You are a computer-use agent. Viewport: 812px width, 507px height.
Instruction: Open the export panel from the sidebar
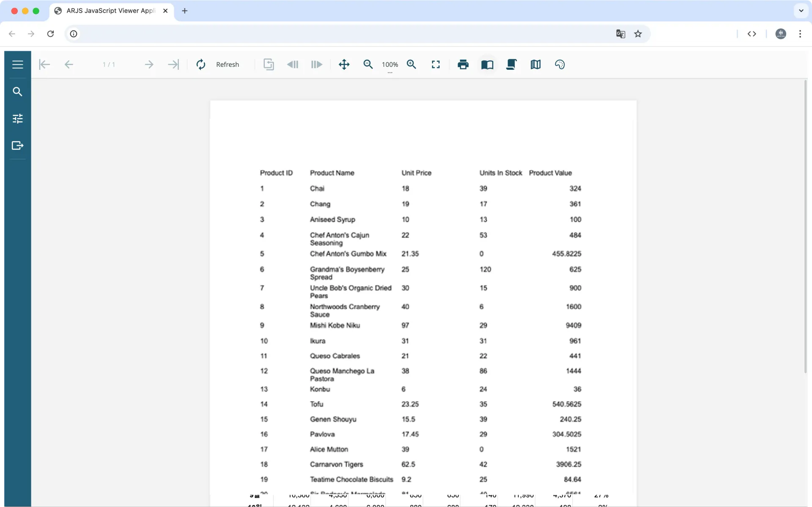point(17,145)
